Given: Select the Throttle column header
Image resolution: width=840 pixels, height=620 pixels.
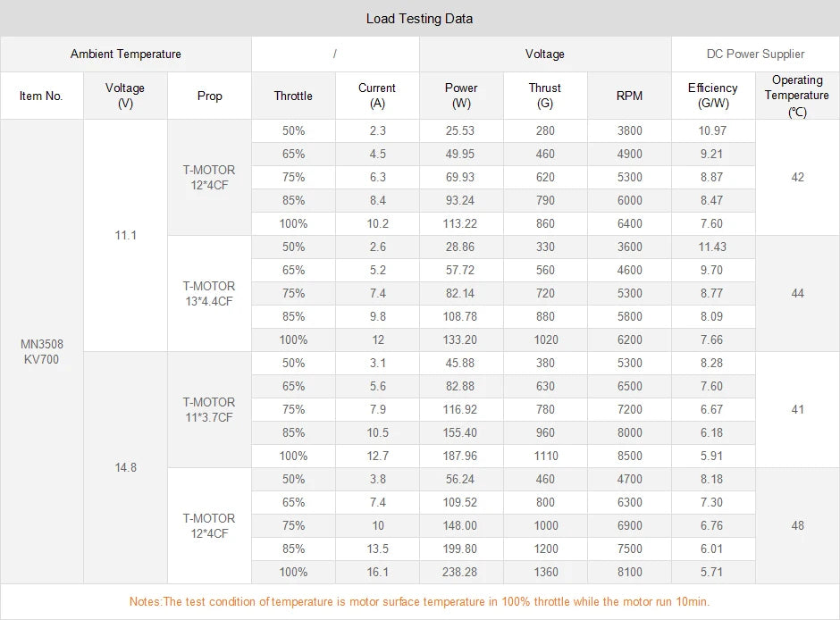Looking at the screenshot, I should click(293, 96).
